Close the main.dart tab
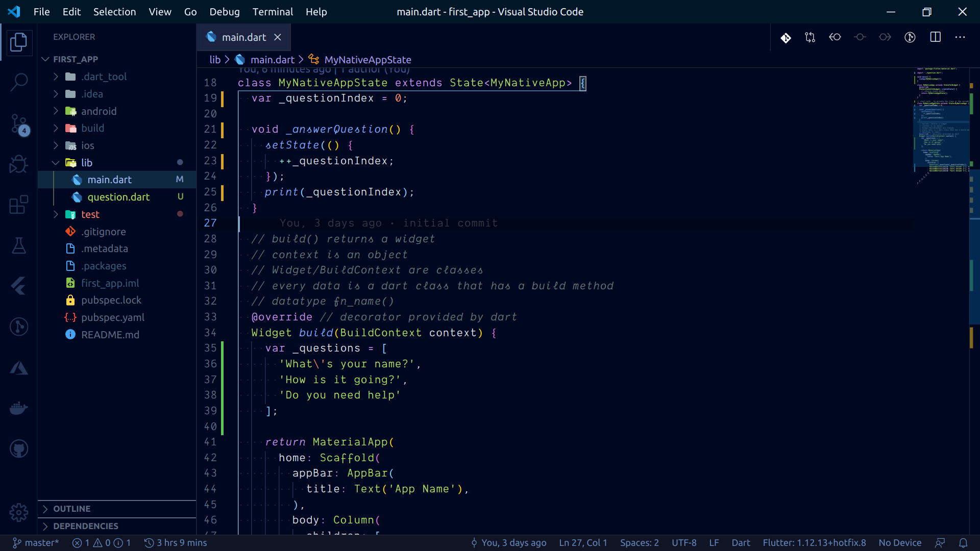 tap(278, 37)
